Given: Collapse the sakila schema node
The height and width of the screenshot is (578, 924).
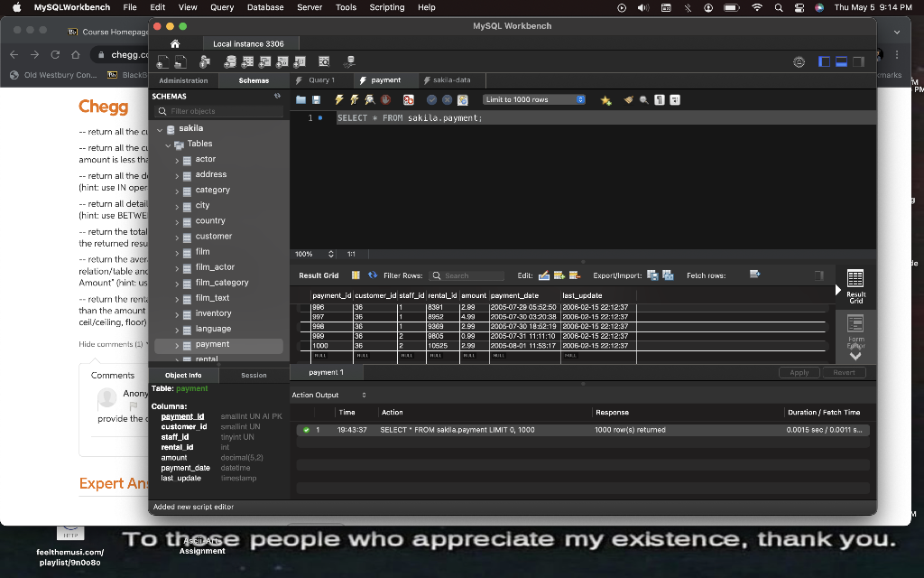Looking at the screenshot, I should pyautogui.click(x=160, y=129).
